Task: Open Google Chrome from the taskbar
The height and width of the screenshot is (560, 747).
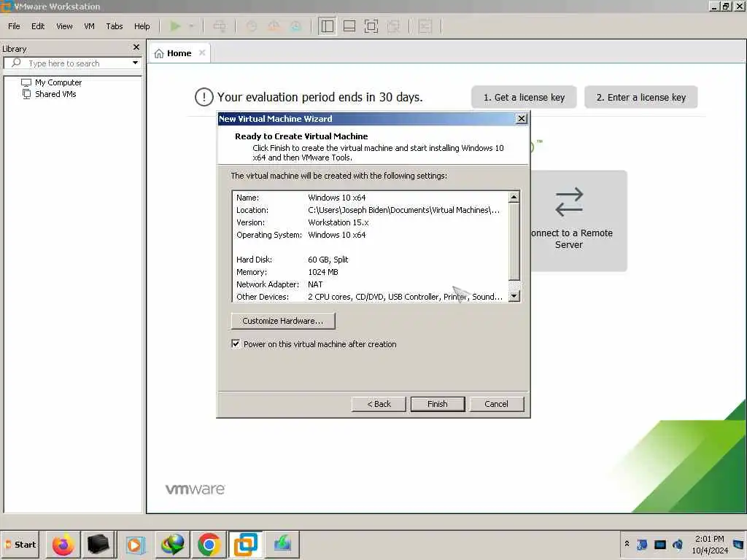Action: 209,544
